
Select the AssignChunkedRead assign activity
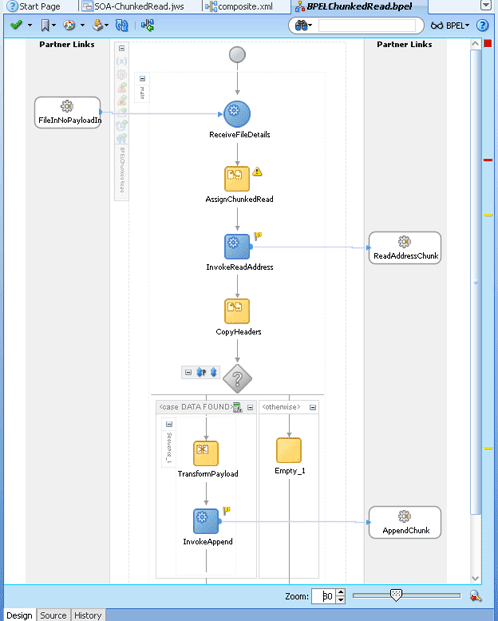(x=237, y=179)
